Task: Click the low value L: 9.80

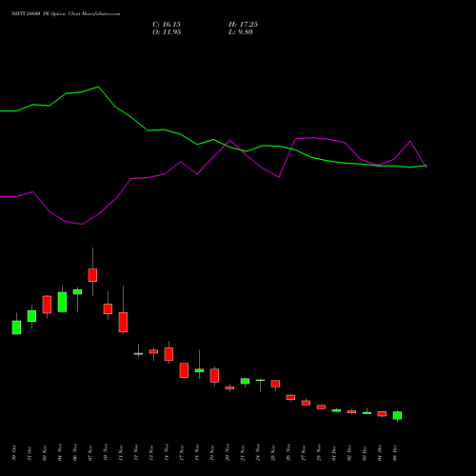Action: 241,32
